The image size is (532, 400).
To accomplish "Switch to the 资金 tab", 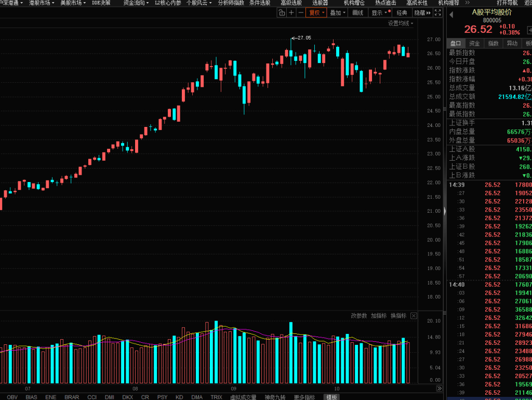I will (x=474, y=44).
